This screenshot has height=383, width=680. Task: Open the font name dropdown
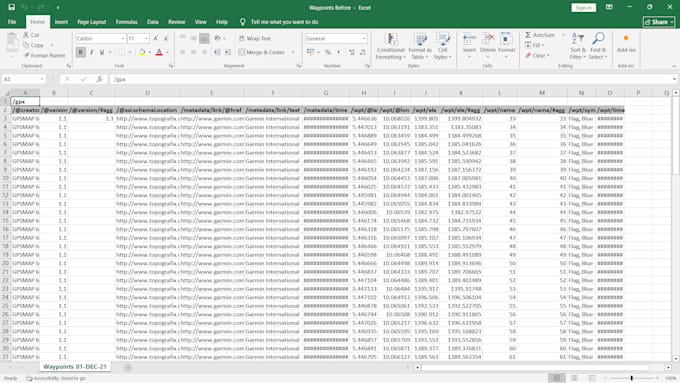[123, 38]
